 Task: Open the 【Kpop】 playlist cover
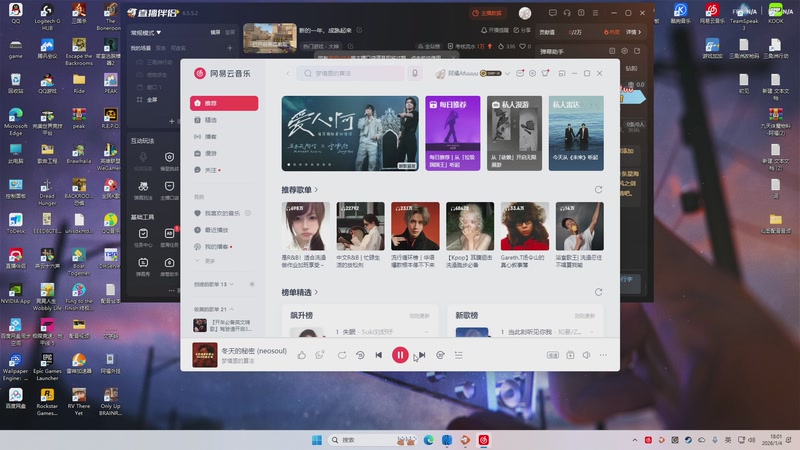(470, 226)
